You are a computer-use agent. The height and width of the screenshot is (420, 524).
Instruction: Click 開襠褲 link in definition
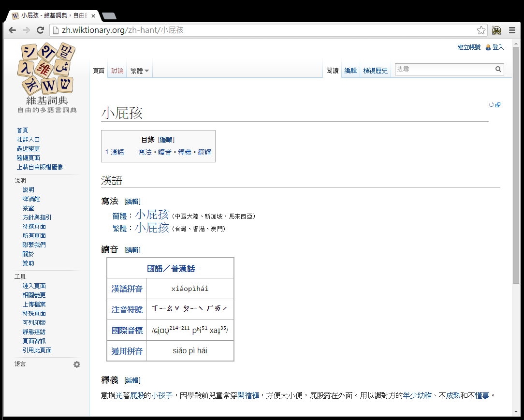pos(248,396)
